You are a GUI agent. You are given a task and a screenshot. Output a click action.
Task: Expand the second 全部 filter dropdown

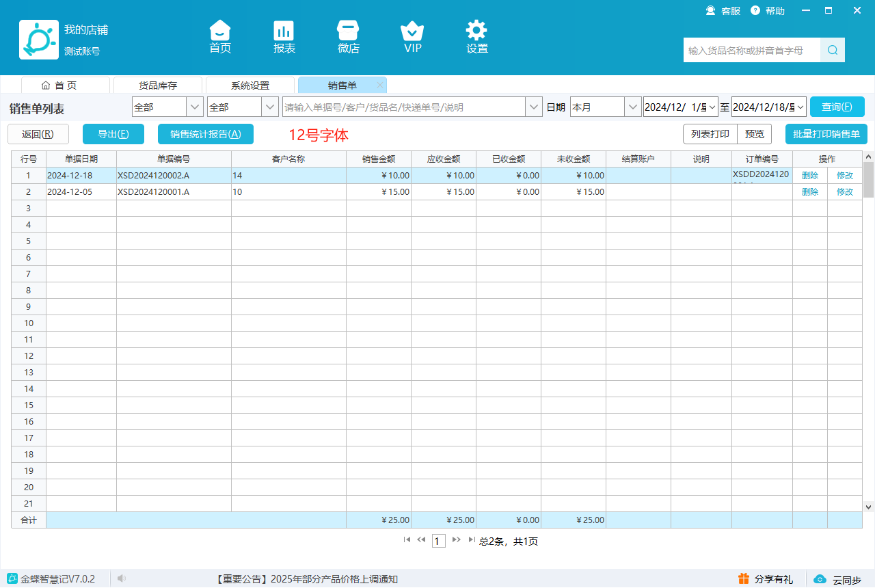(x=270, y=107)
